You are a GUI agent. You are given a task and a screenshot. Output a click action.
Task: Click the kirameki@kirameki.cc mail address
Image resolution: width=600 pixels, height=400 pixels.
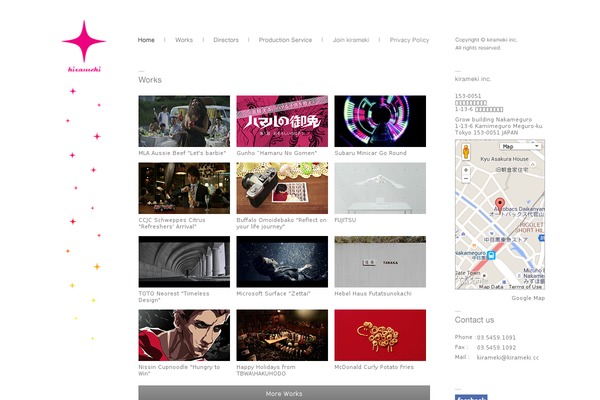point(507,358)
